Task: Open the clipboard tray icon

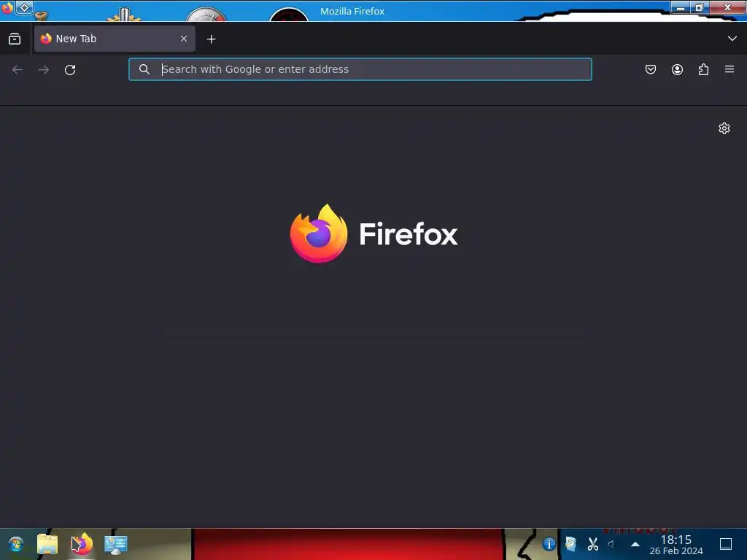Action: click(x=570, y=544)
